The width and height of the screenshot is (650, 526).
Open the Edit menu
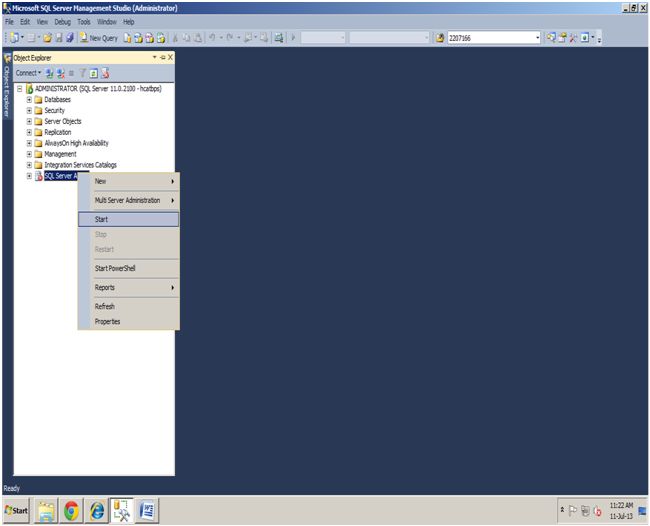25,22
